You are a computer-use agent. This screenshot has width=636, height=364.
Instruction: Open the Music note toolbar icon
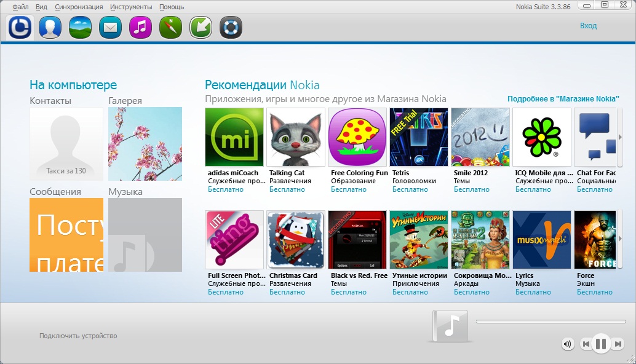click(140, 27)
